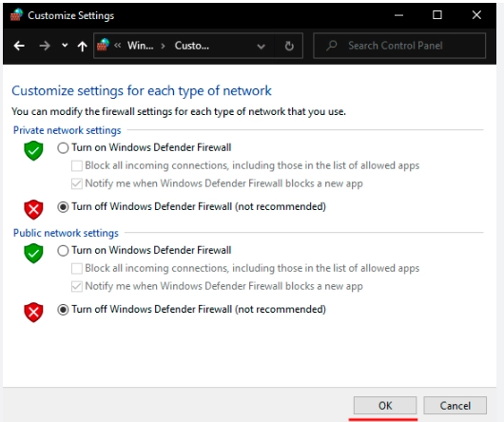Click the 'Custo...' breadcrumb in address bar
This screenshot has width=504, height=422.
[192, 46]
